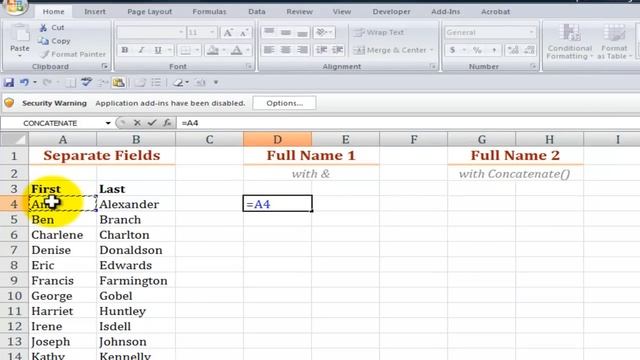This screenshot has height=360, width=640.
Task: Switch to the Data tab
Action: coord(257,12)
